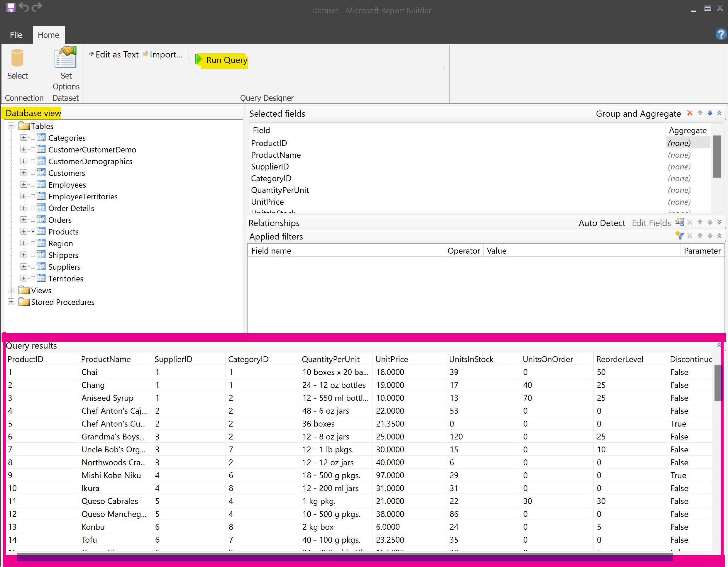Collapse the Applied filters pane
Screen dimensions: 728x567
(719, 236)
